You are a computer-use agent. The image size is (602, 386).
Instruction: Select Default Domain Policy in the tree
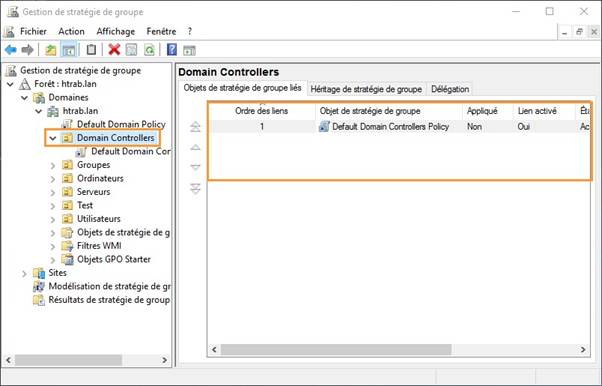click(x=121, y=124)
